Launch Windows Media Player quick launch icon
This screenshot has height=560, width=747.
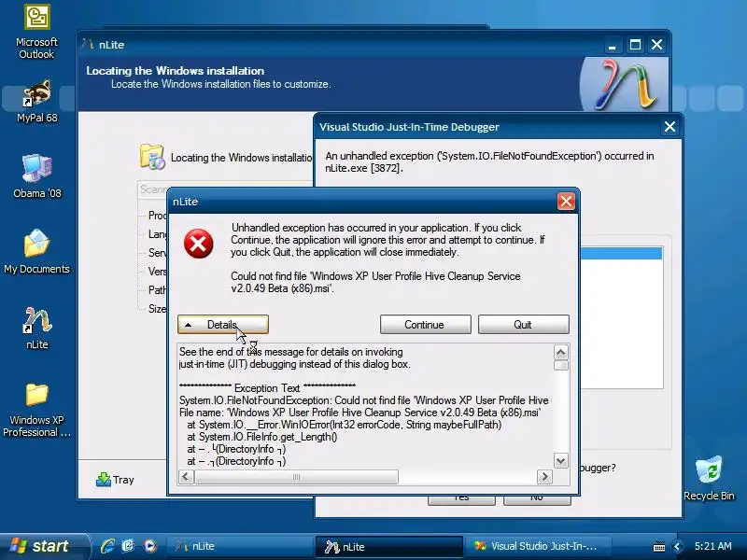tap(150, 546)
